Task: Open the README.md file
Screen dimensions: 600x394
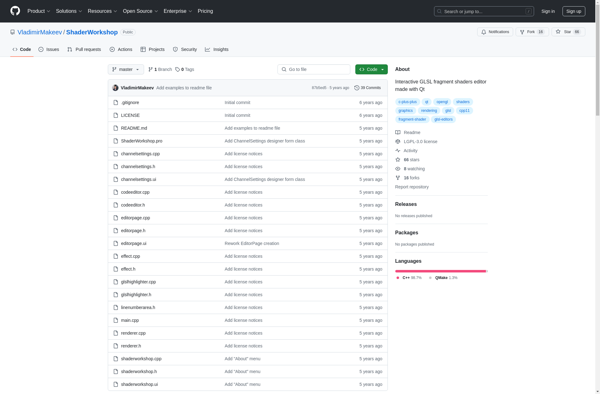Action: [x=134, y=128]
